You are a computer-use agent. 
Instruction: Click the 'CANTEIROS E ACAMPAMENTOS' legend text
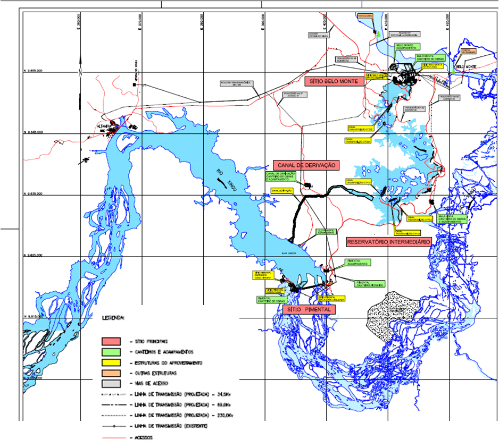tap(164, 352)
